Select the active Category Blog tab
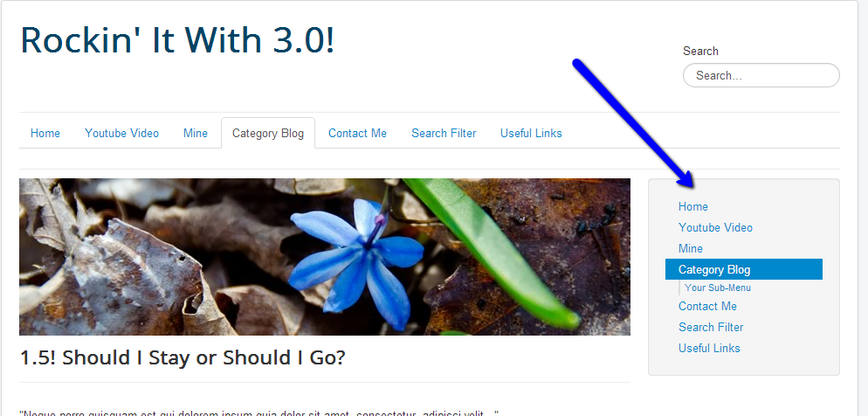 point(268,134)
